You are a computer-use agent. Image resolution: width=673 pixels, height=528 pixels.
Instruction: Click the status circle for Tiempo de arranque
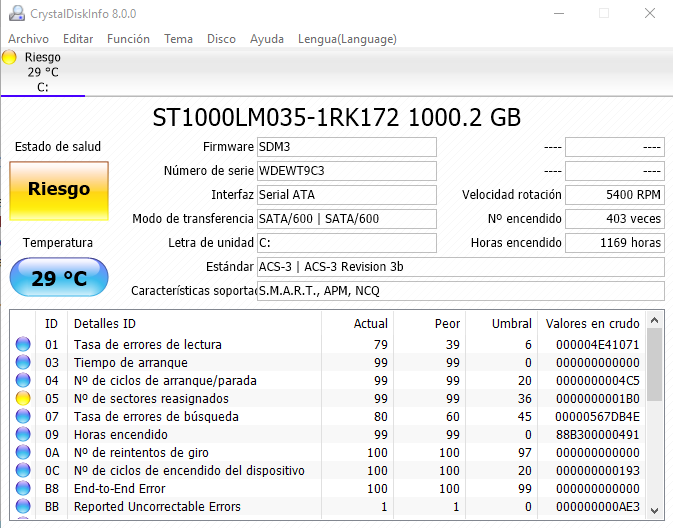pos(23,362)
